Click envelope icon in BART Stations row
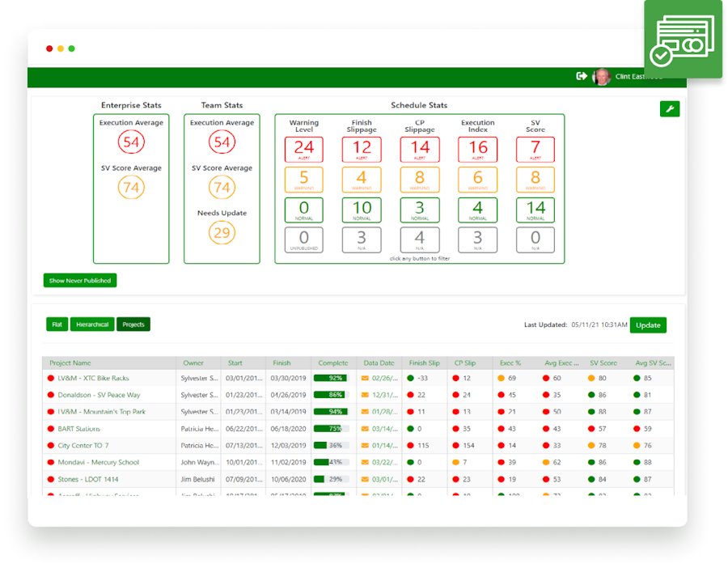Screen dimensions: 728x568 click(x=365, y=429)
